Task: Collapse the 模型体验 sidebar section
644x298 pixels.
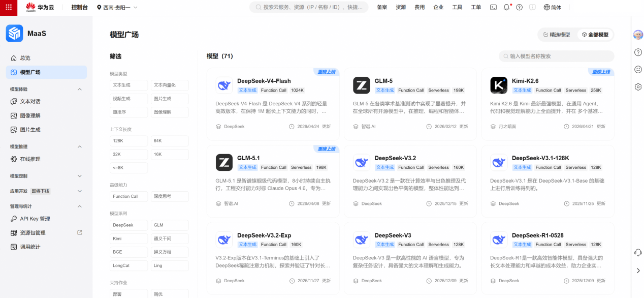Action: click(79, 90)
